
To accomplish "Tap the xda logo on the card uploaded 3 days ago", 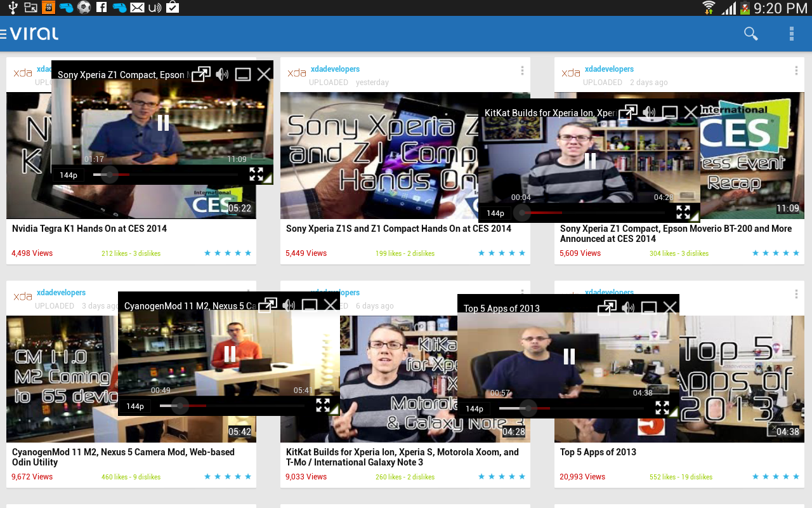I will tap(23, 297).
